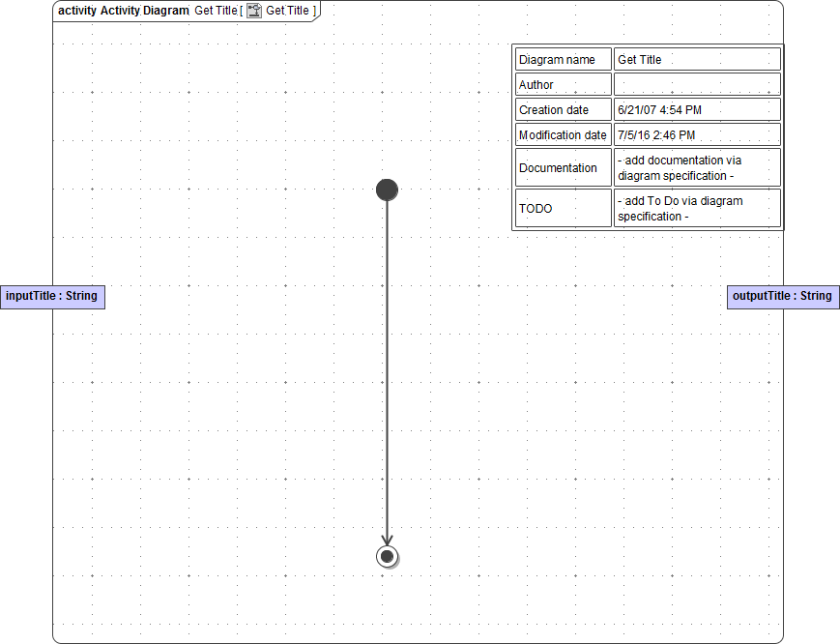The height and width of the screenshot is (644, 840).
Task: Select the outputTitle : String parameter node
Action: [x=783, y=297]
